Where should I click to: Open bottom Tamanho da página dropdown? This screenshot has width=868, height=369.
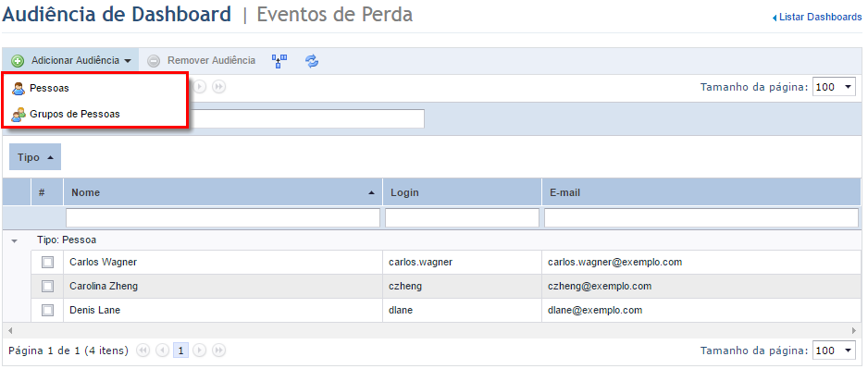[835, 351]
